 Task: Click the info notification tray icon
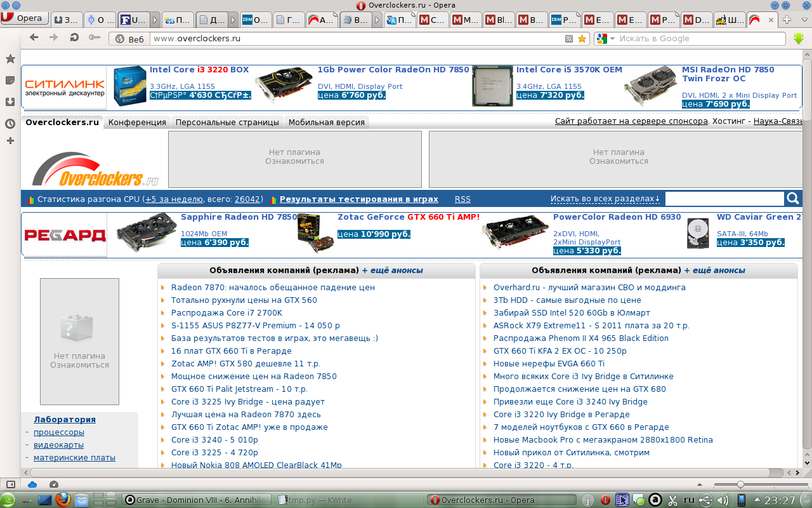tap(589, 500)
